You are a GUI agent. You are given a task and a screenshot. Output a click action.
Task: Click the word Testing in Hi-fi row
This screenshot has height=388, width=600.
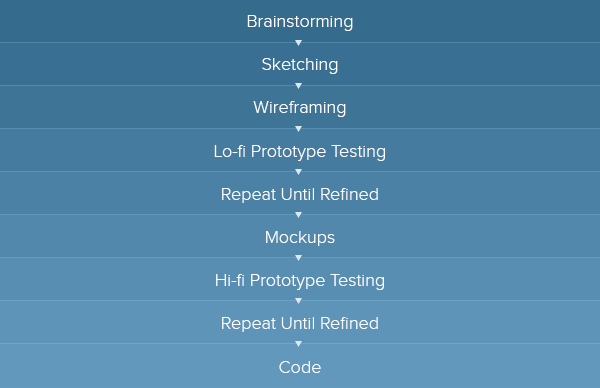coord(357,281)
